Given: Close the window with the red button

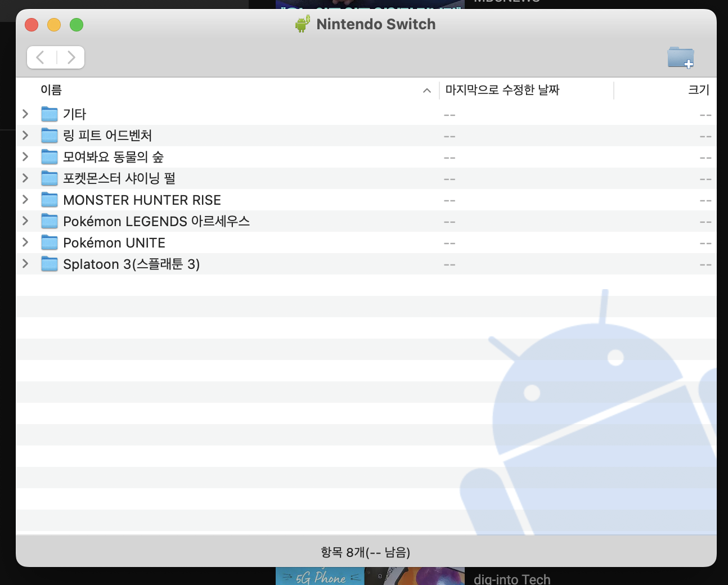Looking at the screenshot, I should (x=32, y=25).
